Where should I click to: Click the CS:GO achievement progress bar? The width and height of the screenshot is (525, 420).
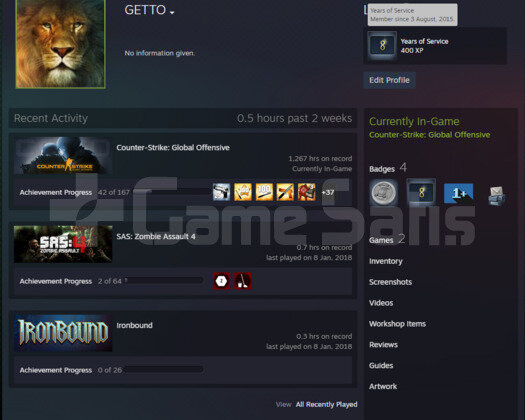coord(171,191)
